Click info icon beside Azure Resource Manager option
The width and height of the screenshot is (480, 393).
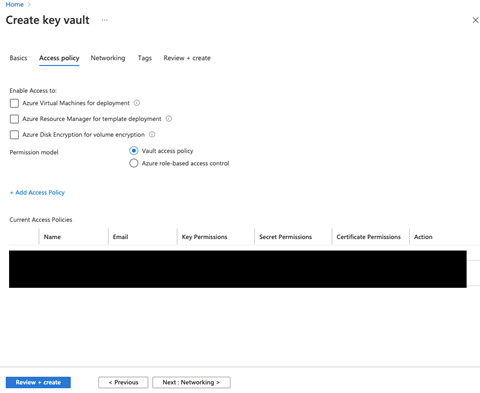169,119
